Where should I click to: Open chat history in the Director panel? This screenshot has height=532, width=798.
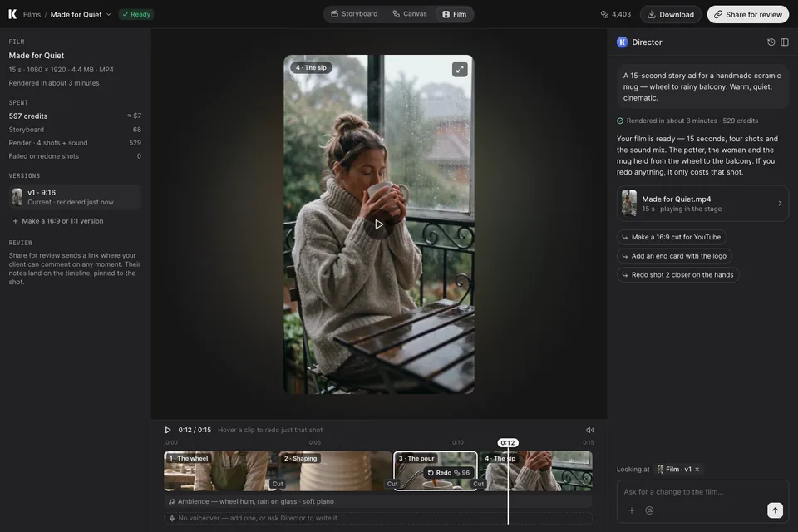pyautogui.click(x=771, y=42)
